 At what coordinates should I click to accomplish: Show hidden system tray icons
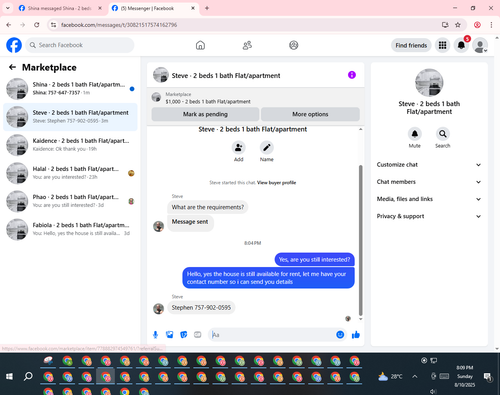[415, 377]
